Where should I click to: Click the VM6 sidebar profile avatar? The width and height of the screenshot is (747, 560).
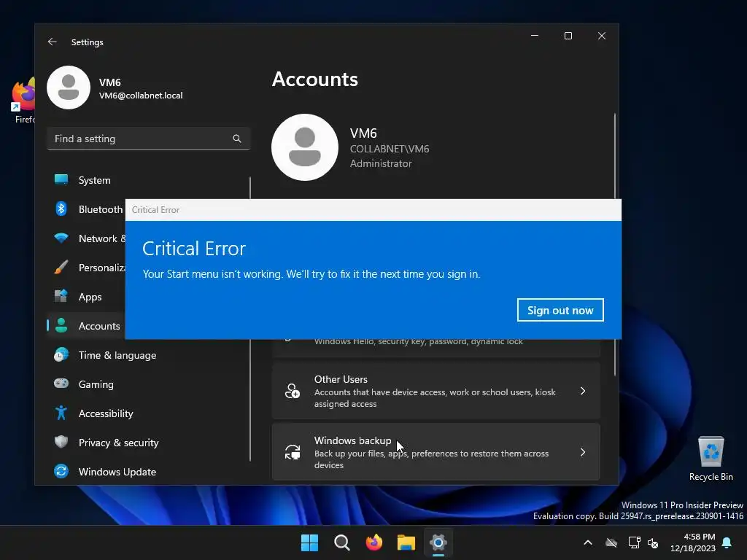click(69, 87)
